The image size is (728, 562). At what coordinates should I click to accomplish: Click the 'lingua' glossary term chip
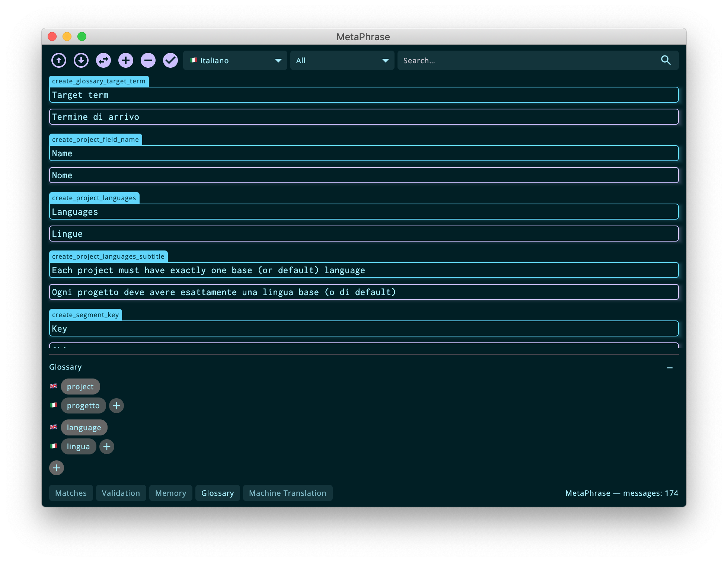79,447
